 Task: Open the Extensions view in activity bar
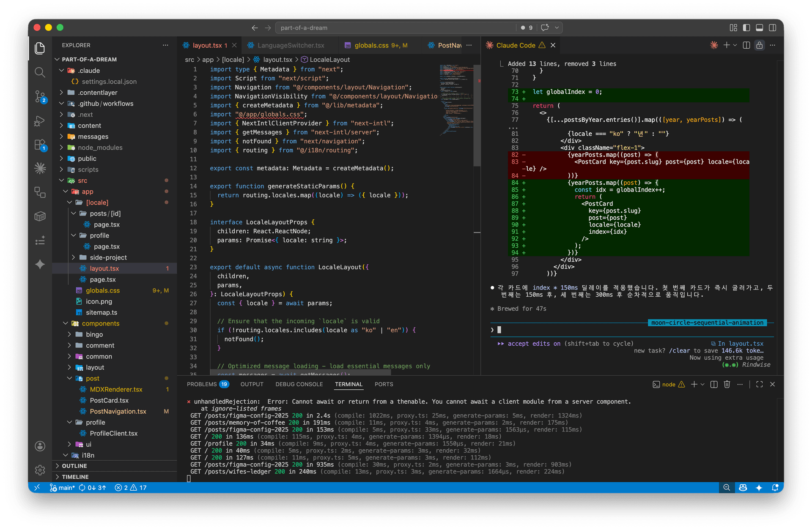coord(40,145)
